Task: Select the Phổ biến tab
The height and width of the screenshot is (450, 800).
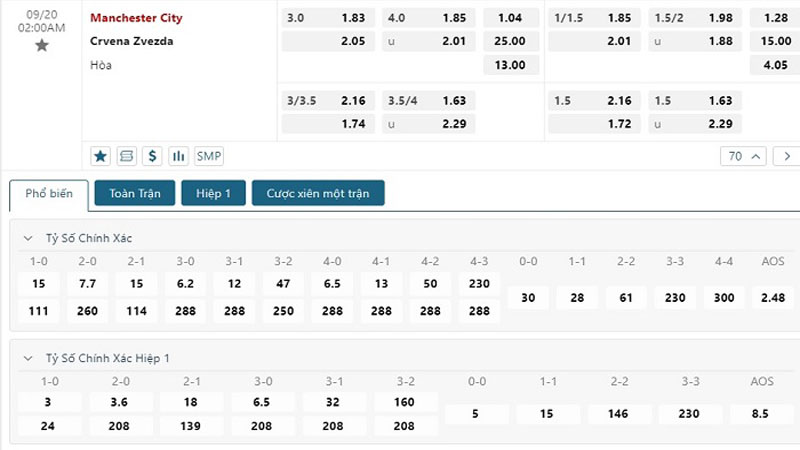Action: [x=49, y=194]
